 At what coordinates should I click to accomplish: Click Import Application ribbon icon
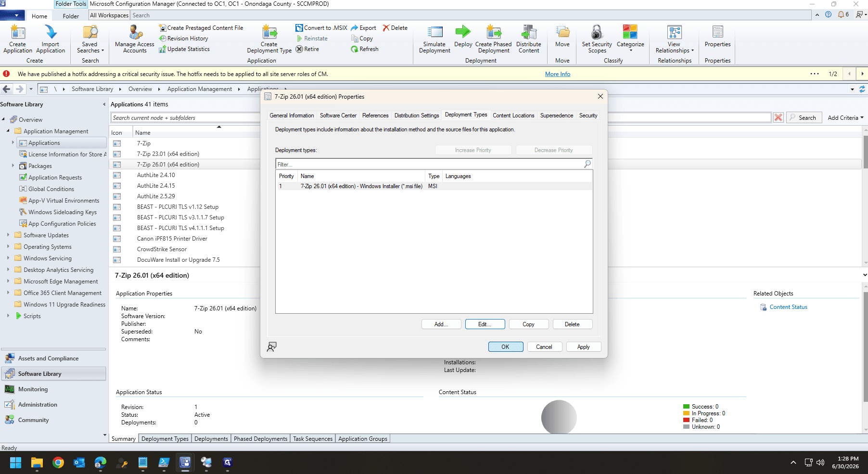coord(51,39)
